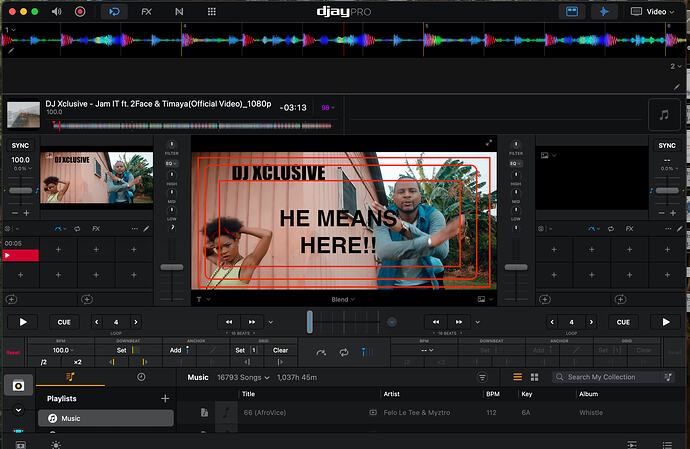Viewport: 690px width, 449px height.
Task: Open the sampler grid icon
Action: coord(212,12)
